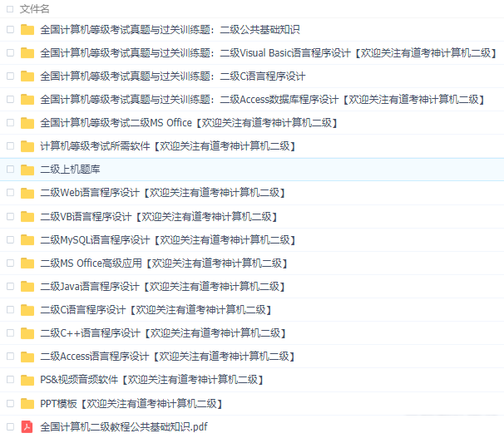Tick the checkbox for 二级MySQL语言程序设计

pyautogui.click(x=10, y=240)
